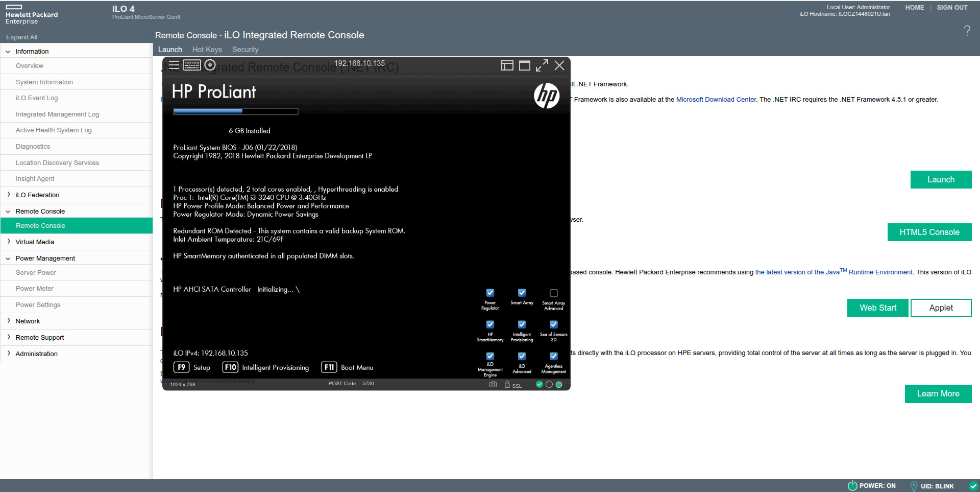Expand the iLO Federation section
This screenshot has height=492, width=980.
point(8,195)
